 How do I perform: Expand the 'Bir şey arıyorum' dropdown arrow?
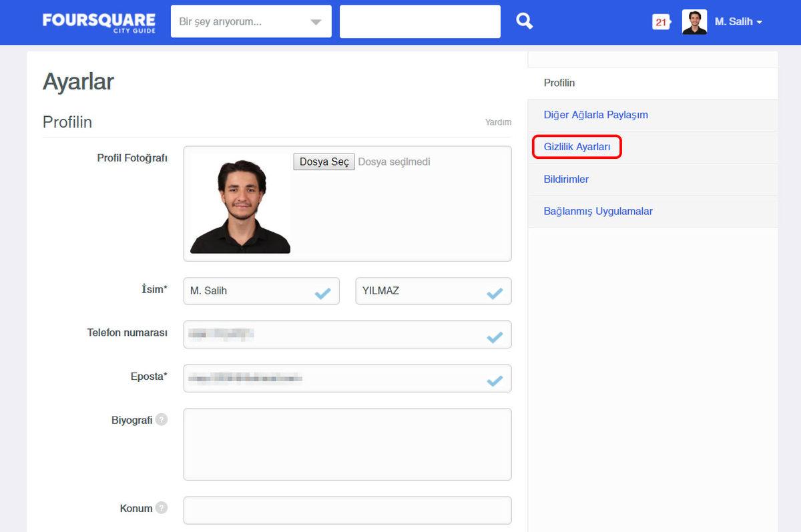316,22
